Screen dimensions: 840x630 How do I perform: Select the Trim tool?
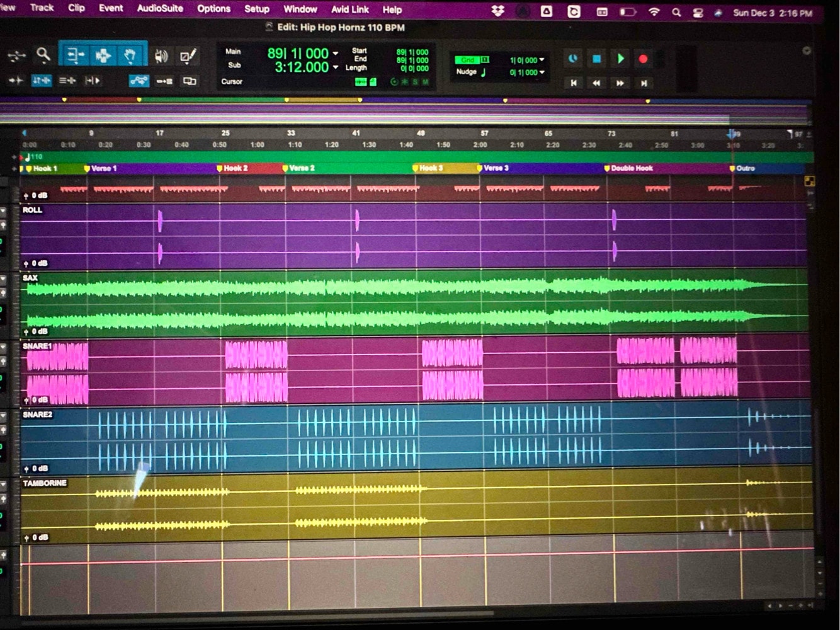[x=75, y=55]
